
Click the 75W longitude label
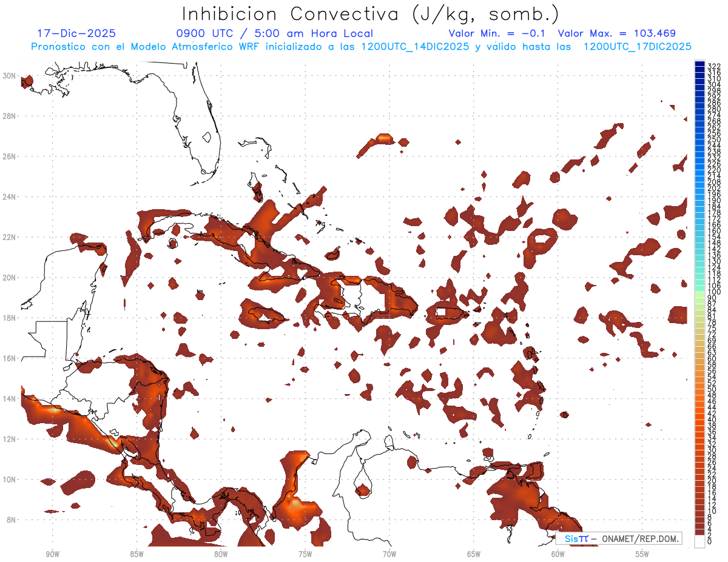point(305,554)
